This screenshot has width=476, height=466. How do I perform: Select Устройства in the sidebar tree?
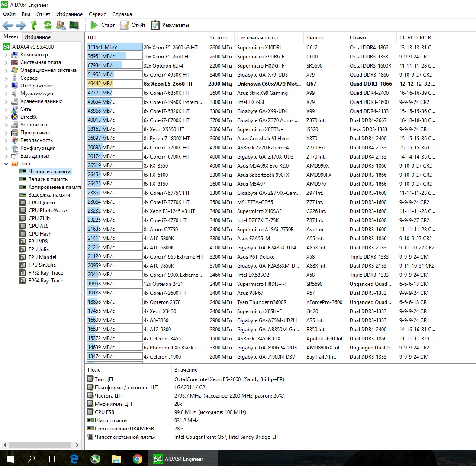33,125
